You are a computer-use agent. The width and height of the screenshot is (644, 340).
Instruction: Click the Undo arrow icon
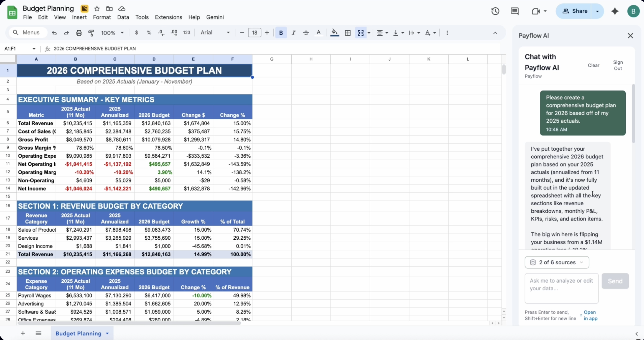point(54,33)
